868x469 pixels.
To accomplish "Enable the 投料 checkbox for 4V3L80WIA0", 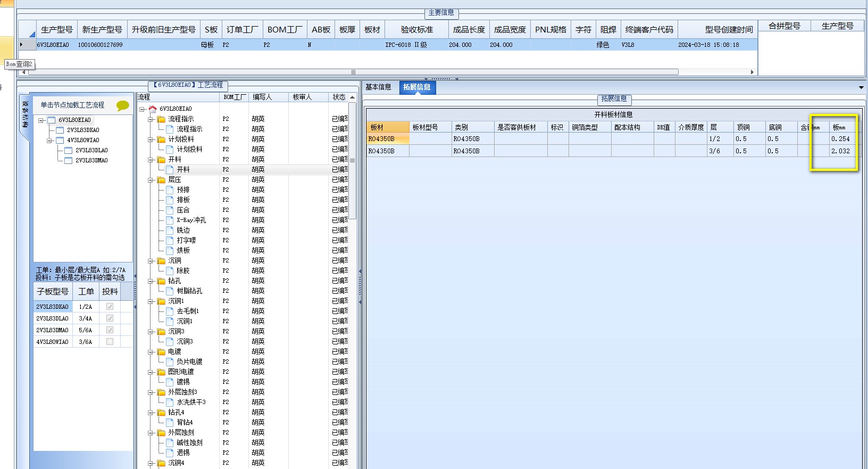I will pos(110,342).
